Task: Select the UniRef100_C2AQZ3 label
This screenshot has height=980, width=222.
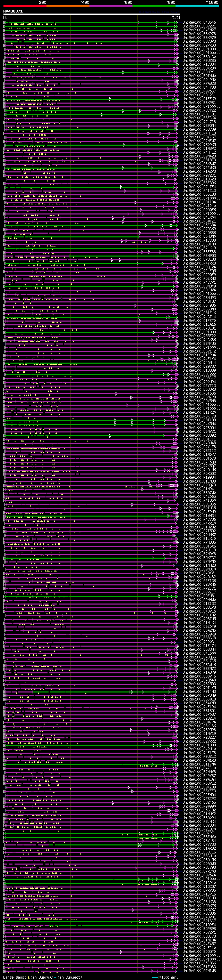Action: [199, 485]
